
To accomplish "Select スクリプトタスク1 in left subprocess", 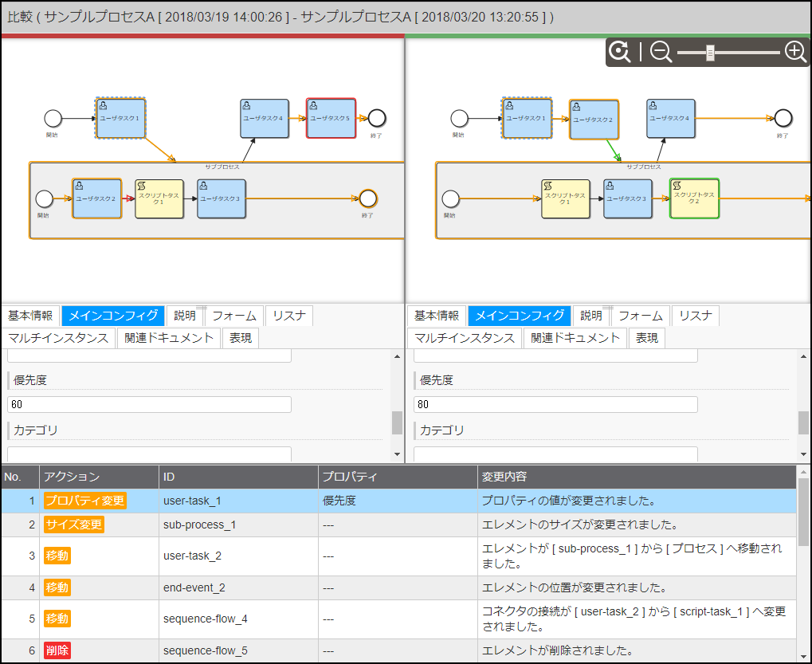I will [x=159, y=199].
